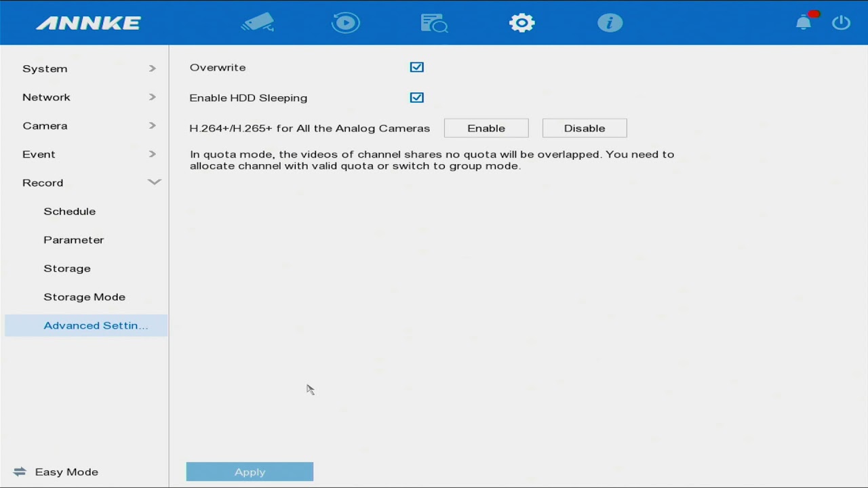The width and height of the screenshot is (868, 488).
Task: Open the Storage Mode submenu item
Action: pos(85,297)
